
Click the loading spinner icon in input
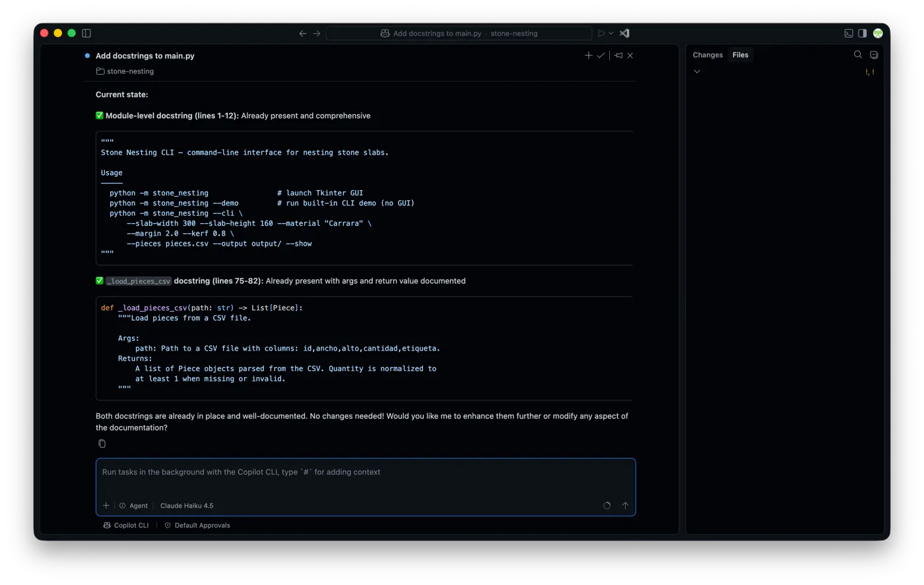(x=607, y=506)
